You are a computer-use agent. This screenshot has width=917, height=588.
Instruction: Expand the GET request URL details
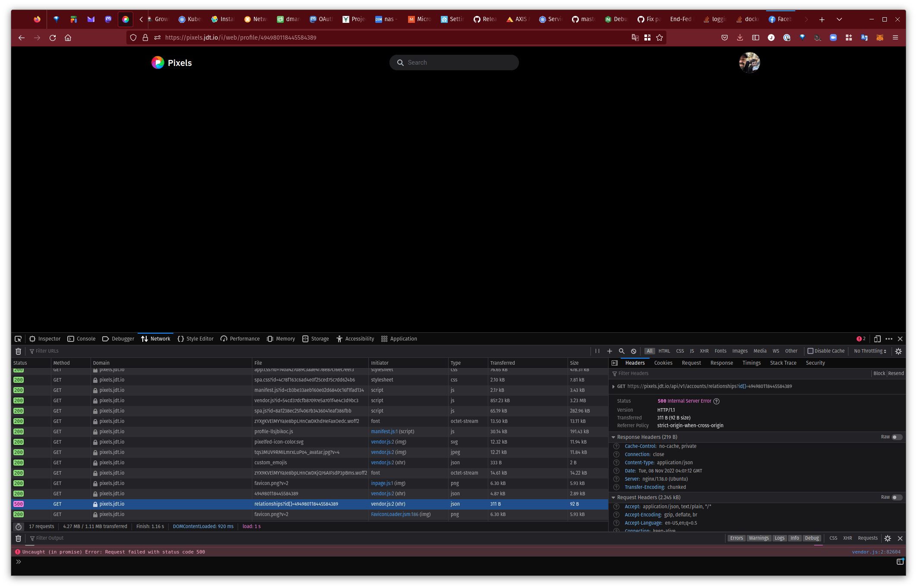pos(613,387)
